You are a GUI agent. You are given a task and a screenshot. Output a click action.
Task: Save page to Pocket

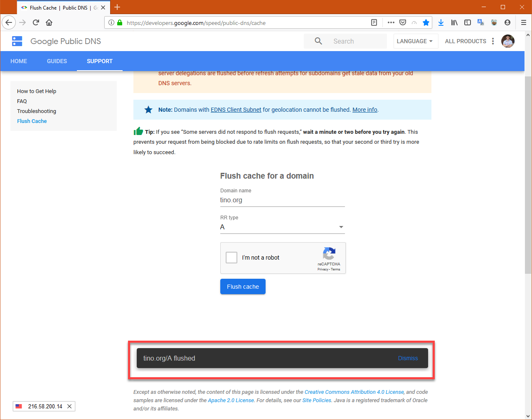pyautogui.click(x=403, y=23)
